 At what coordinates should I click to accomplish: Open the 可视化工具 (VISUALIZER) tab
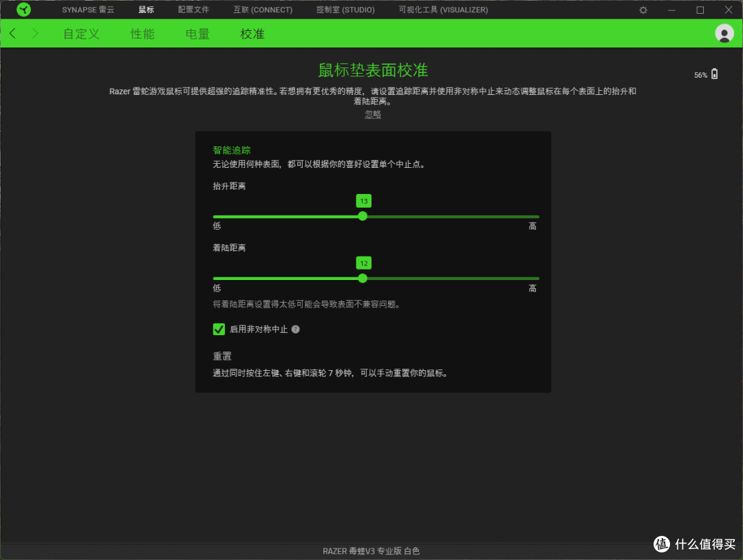(442, 10)
